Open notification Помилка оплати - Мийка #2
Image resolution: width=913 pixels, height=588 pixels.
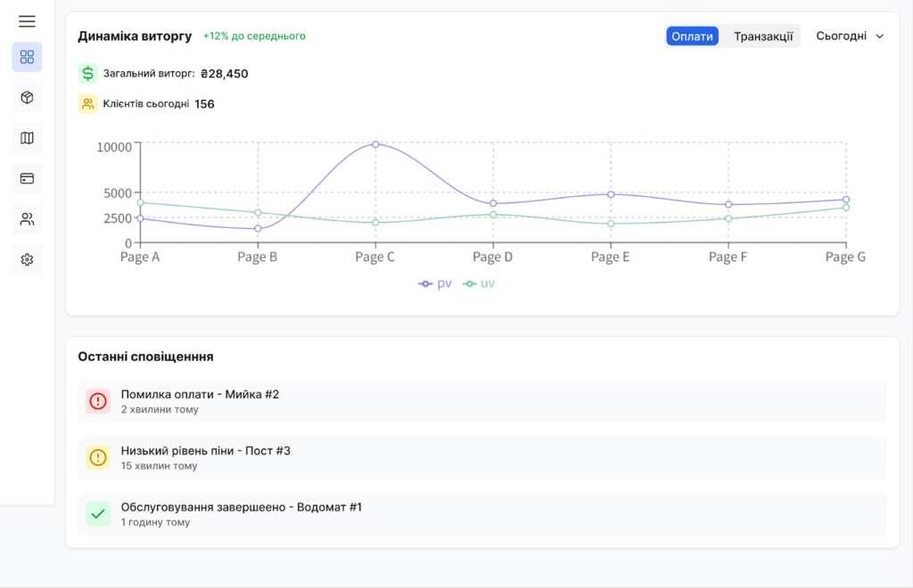(482, 401)
